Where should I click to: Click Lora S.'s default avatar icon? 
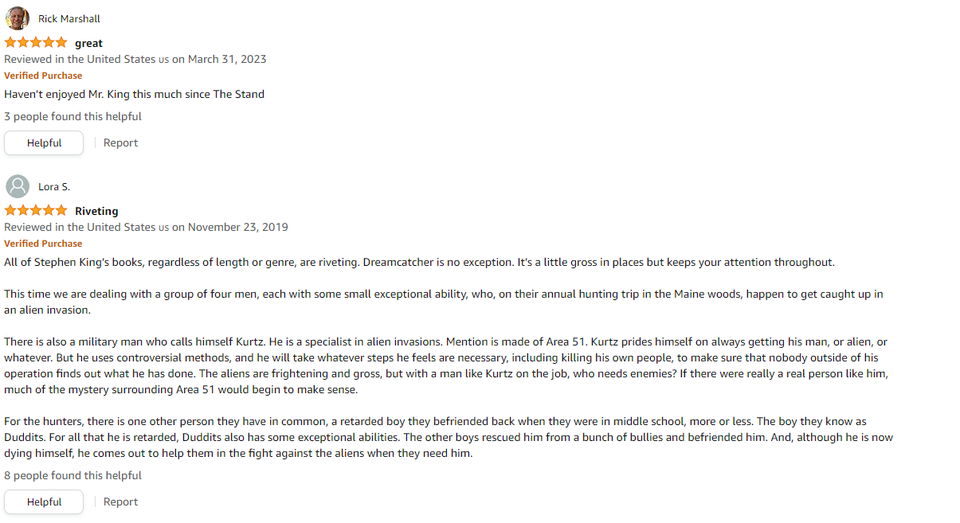[17, 187]
